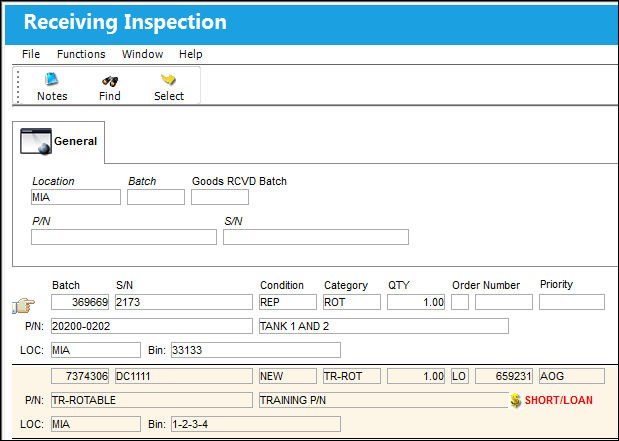The image size is (619, 441).
Task: Select batch number 369669
Action: [80, 302]
